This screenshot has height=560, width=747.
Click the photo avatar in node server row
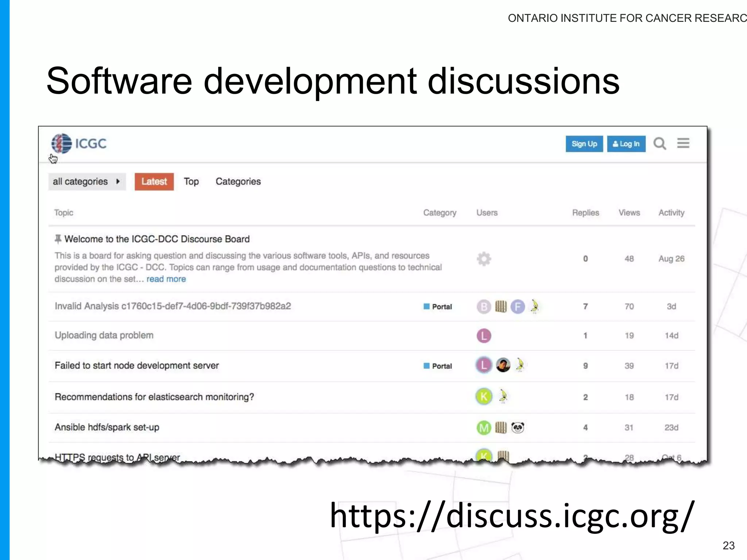[503, 365]
